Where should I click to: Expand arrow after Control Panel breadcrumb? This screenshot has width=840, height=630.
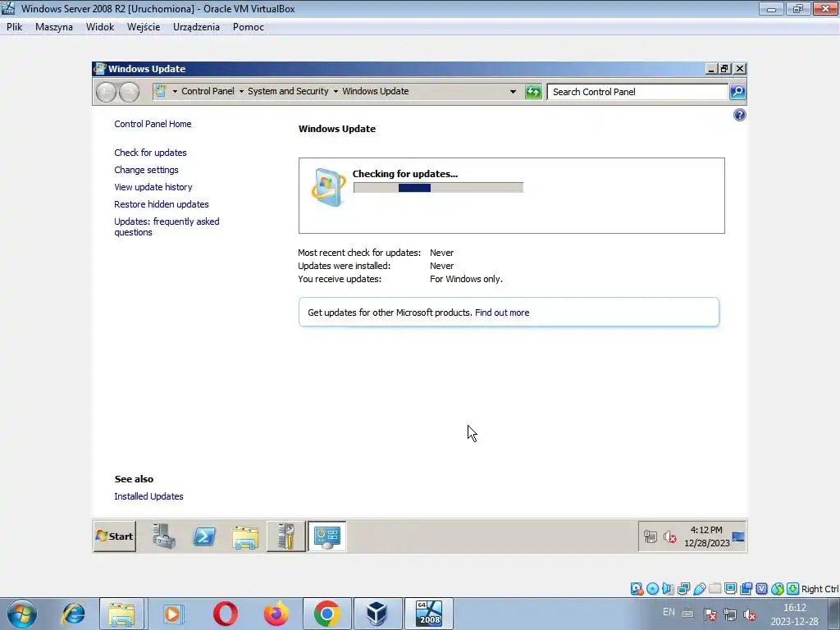tap(241, 92)
